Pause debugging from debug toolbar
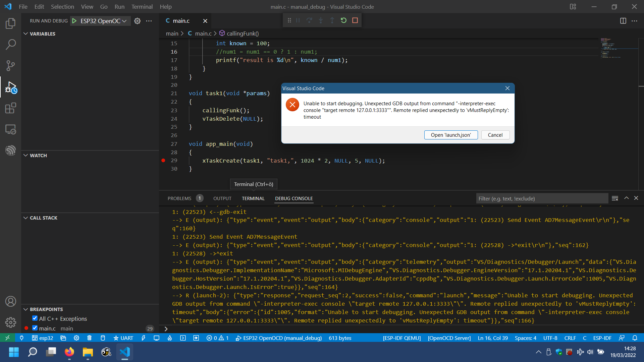This screenshot has height=362, width=644. [x=298, y=20]
